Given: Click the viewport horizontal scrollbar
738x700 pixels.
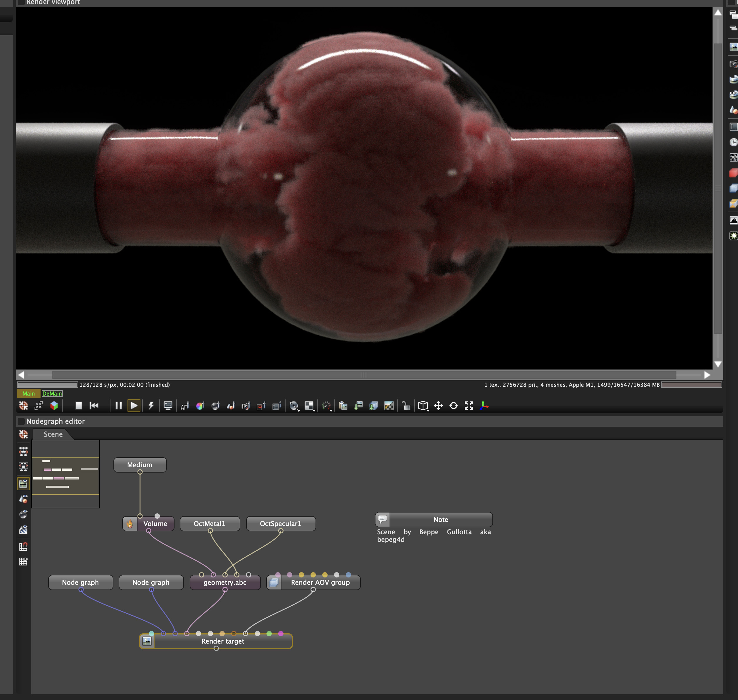Looking at the screenshot, I should coord(364,375).
